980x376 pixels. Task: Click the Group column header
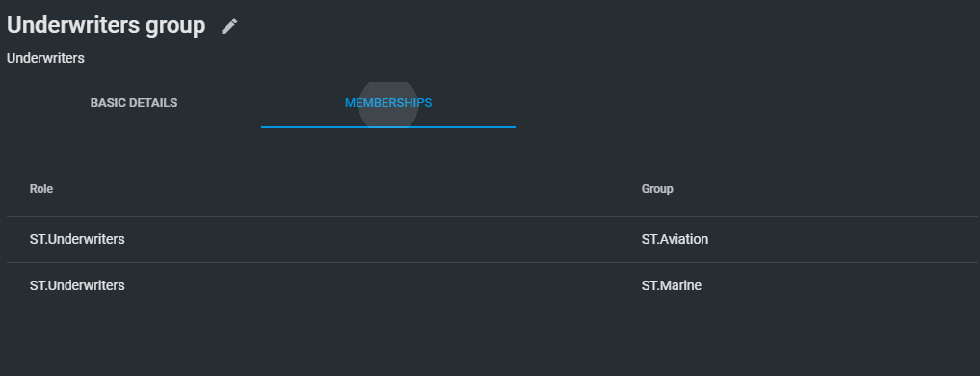657,189
